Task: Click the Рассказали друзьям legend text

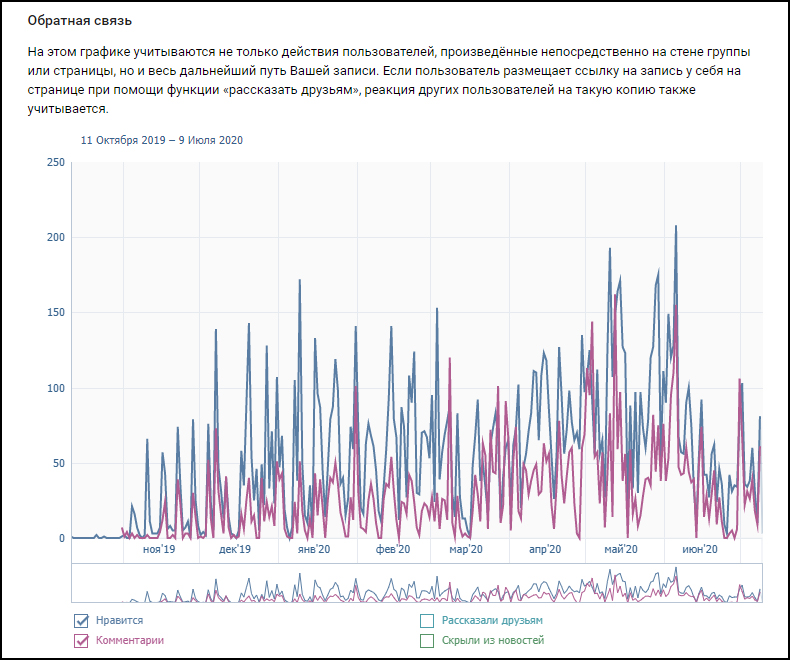Action: point(492,621)
